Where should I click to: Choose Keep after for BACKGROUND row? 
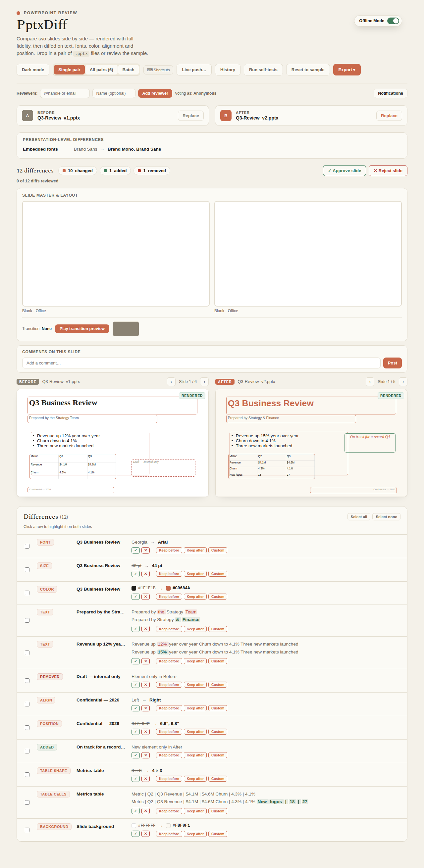coord(195,834)
